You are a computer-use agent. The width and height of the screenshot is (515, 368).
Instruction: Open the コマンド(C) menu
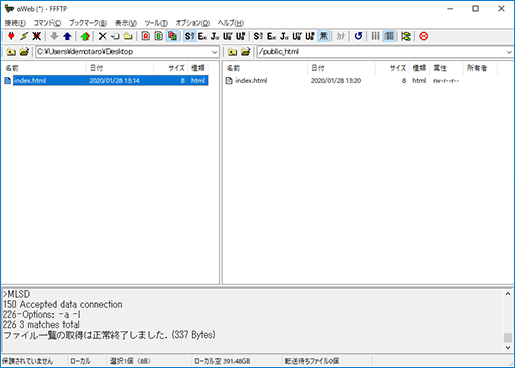point(47,23)
